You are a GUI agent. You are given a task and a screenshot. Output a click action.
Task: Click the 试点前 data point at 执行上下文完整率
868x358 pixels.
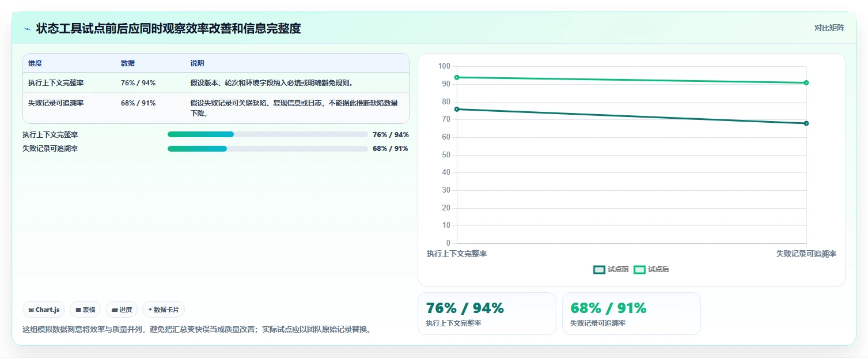coord(457,109)
